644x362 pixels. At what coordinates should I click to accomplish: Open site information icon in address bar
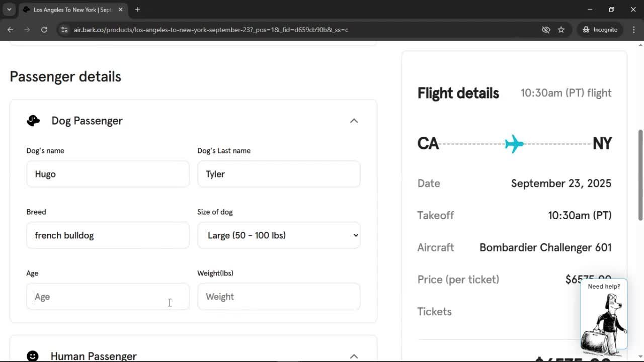point(64,30)
